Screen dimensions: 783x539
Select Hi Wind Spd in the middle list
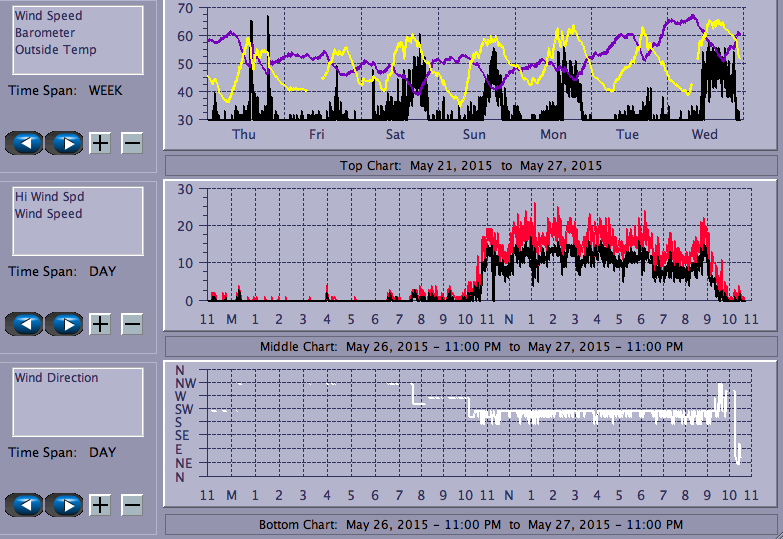(x=49, y=197)
